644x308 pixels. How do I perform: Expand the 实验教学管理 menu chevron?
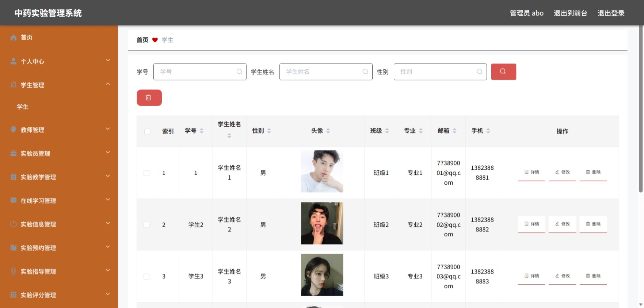click(108, 176)
